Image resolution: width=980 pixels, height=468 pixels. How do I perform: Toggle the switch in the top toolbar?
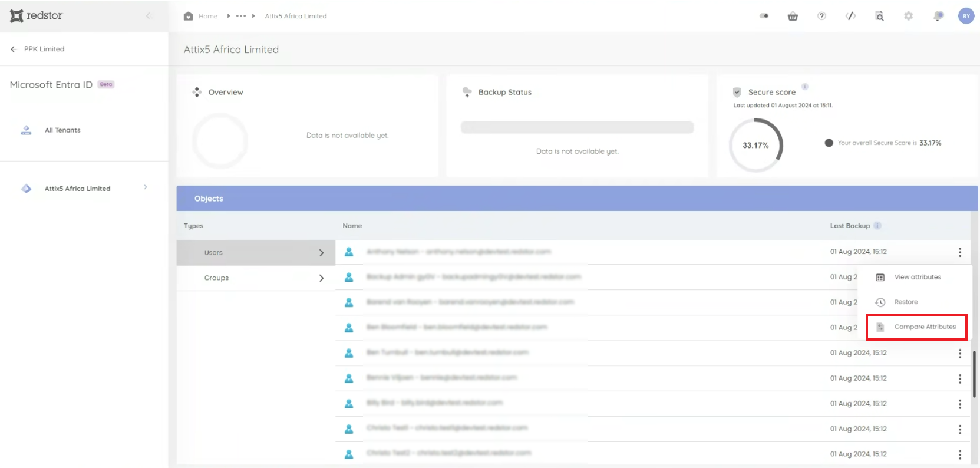tap(764, 16)
